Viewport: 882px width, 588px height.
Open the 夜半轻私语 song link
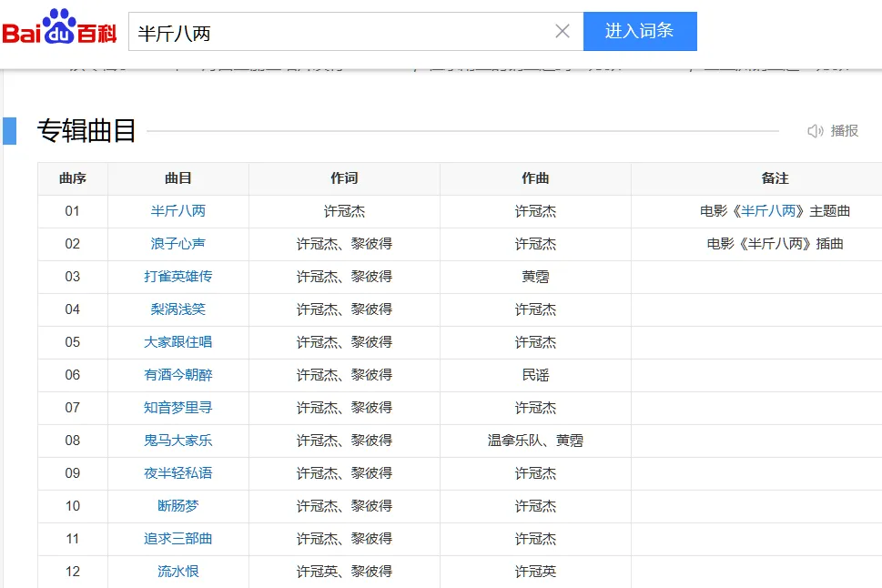(x=178, y=472)
